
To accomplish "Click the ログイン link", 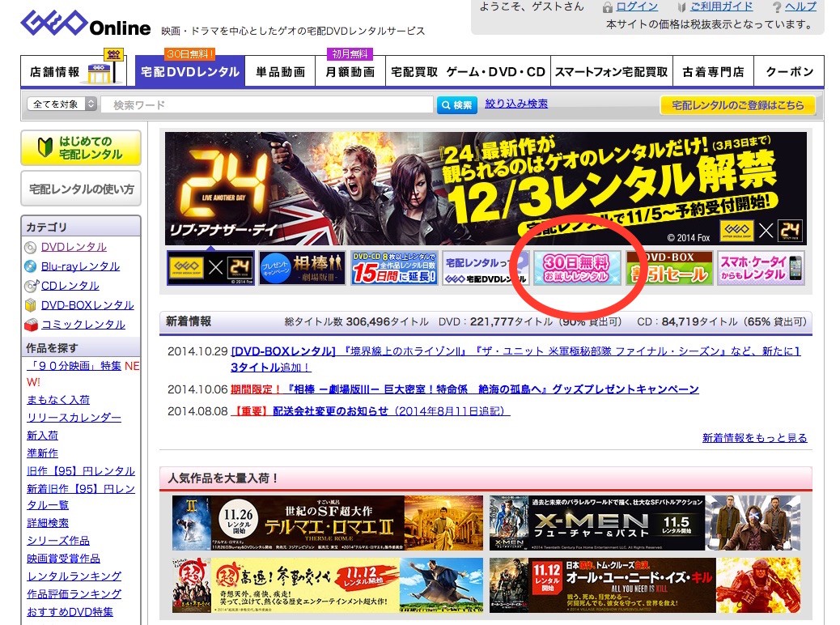I will [636, 7].
